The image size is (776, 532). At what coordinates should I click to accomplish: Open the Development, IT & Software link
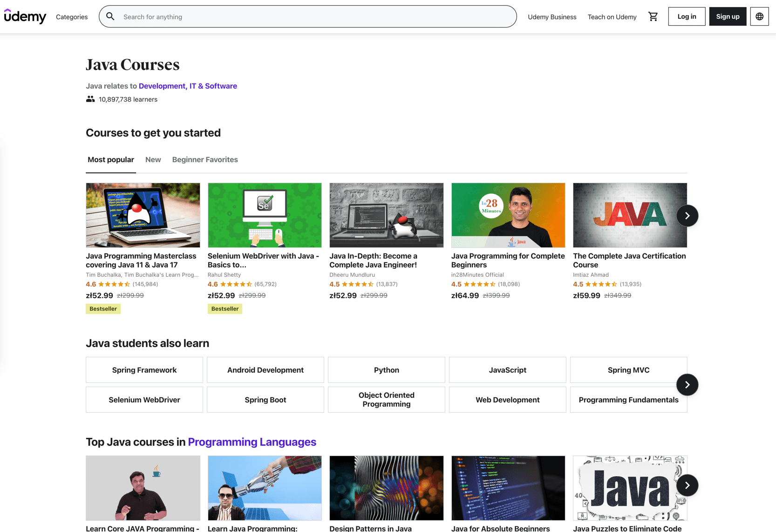pos(188,86)
